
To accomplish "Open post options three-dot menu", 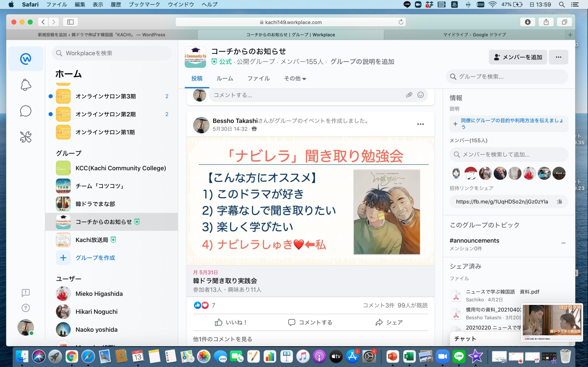I will pyautogui.click(x=420, y=124).
